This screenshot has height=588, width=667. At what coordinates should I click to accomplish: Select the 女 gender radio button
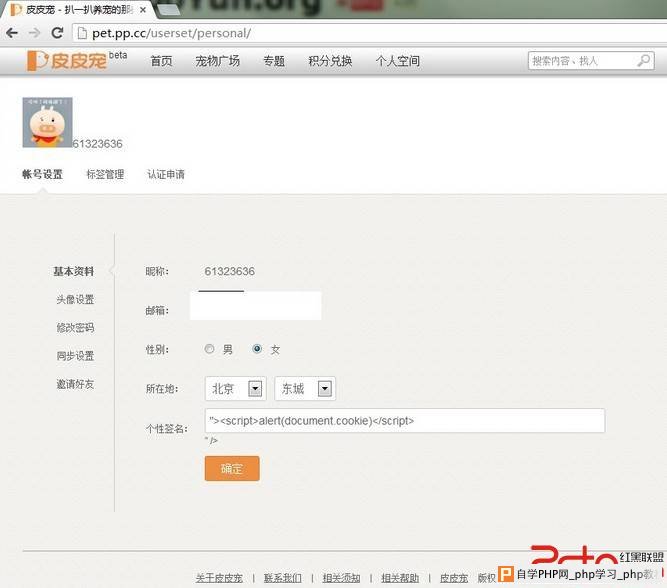click(257, 349)
